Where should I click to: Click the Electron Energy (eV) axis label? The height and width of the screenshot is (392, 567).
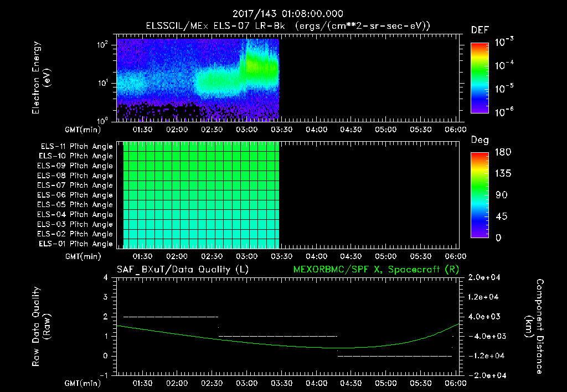(x=41, y=78)
